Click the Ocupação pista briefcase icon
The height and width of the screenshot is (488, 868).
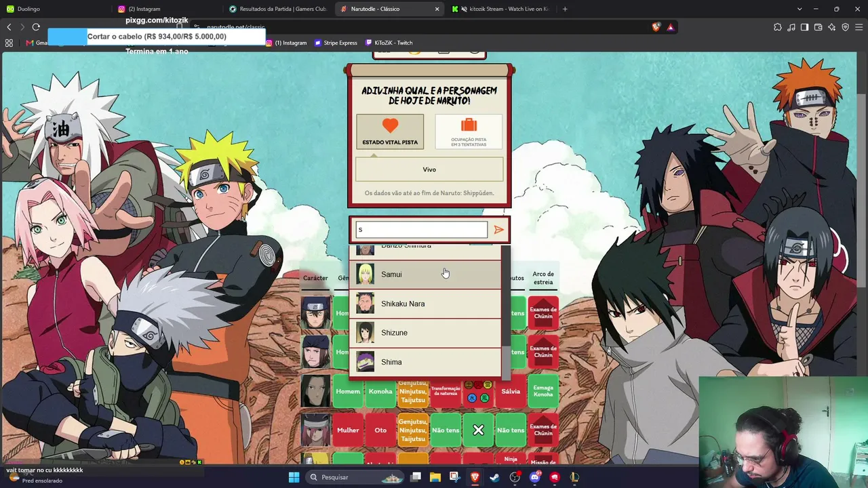(469, 125)
